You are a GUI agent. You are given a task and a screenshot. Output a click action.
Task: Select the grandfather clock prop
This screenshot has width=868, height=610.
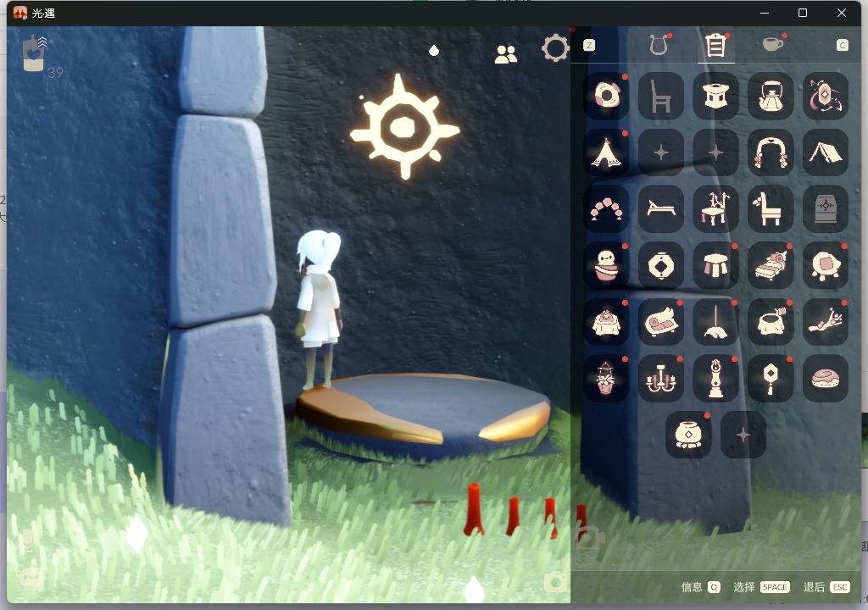click(x=715, y=379)
